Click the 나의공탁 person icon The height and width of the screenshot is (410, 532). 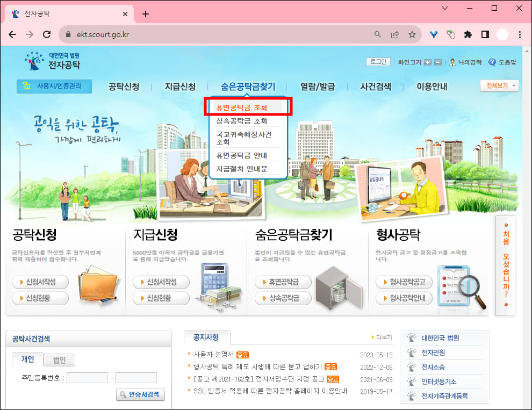(x=453, y=62)
